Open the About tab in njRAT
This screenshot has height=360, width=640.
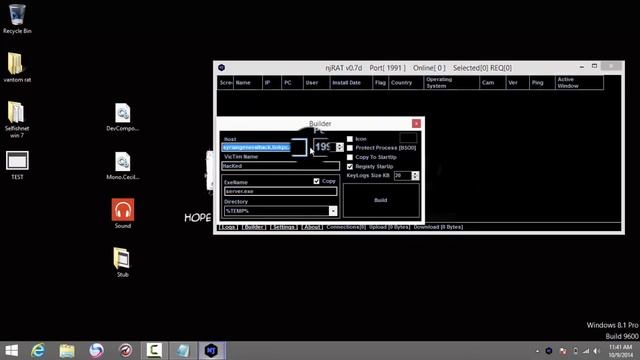tap(312, 227)
